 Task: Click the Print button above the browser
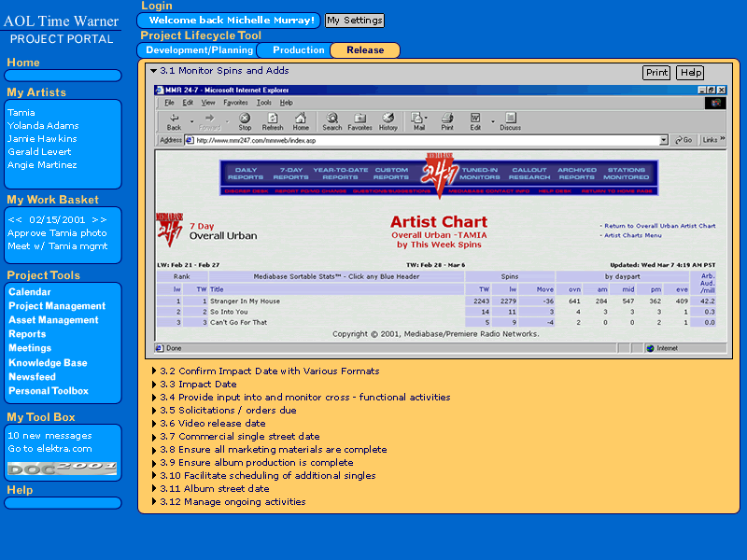tap(656, 73)
